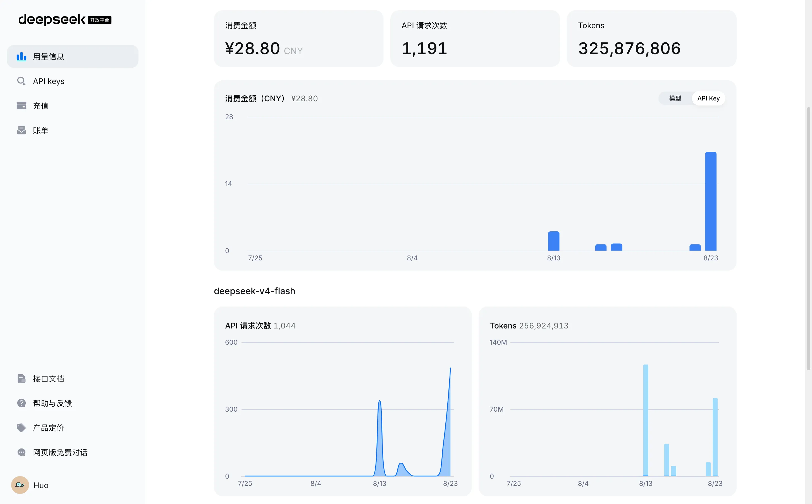Click the bar chart icon for 用量信息
Viewport: 812px width, 504px height.
coord(21,57)
